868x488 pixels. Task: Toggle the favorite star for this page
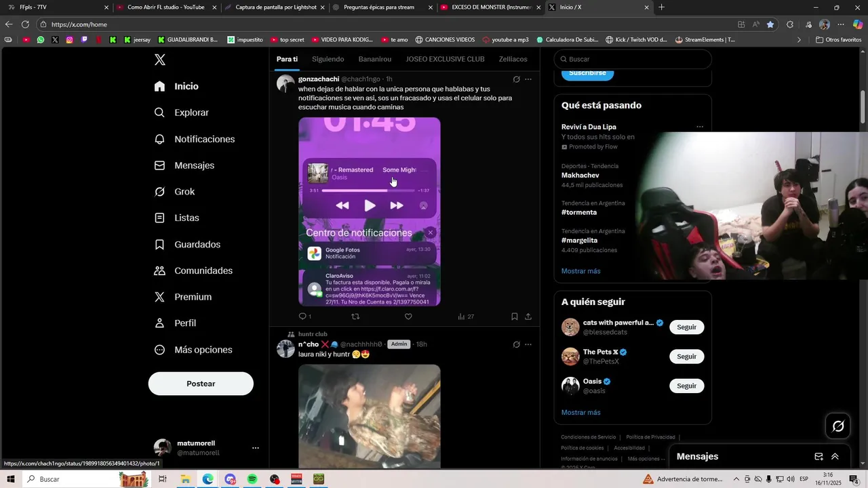(770, 24)
